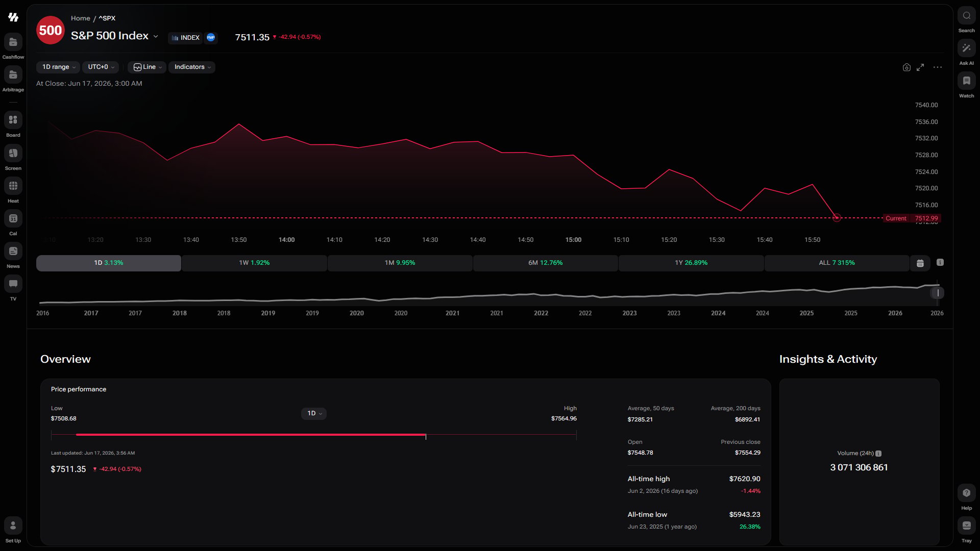Click the 14:00 time axis label
The width and height of the screenshot is (980, 551).
(x=287, y=240)
